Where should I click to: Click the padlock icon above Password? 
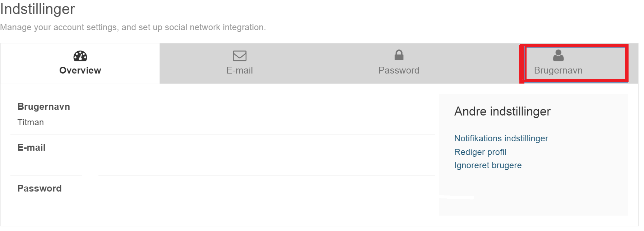tap(399, 55)
